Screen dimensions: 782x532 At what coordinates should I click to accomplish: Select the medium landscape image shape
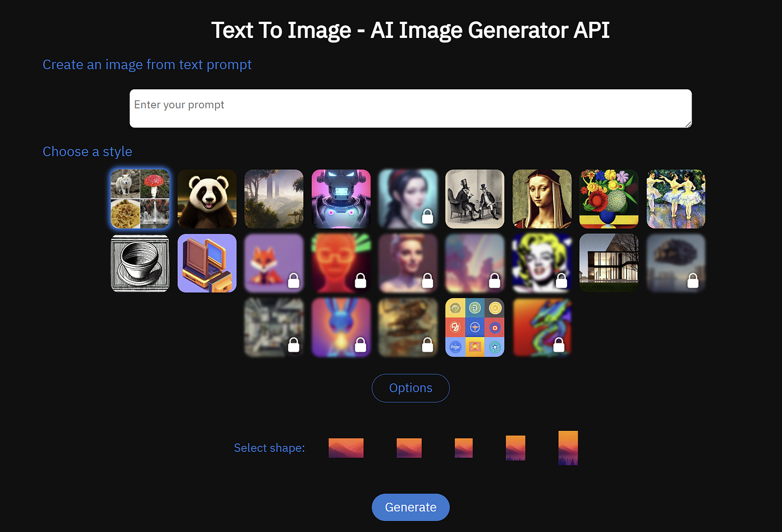[409, 448]
